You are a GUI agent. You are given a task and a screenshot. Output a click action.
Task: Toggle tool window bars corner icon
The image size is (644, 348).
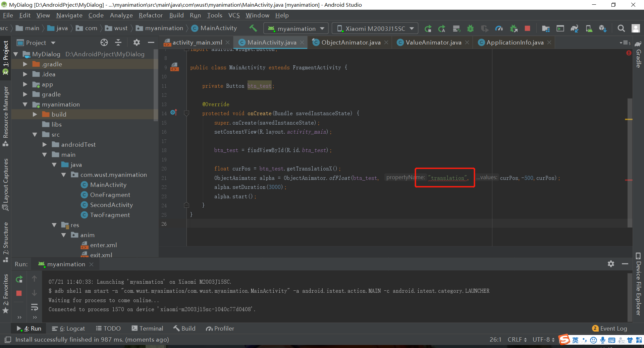pos(8,340)
